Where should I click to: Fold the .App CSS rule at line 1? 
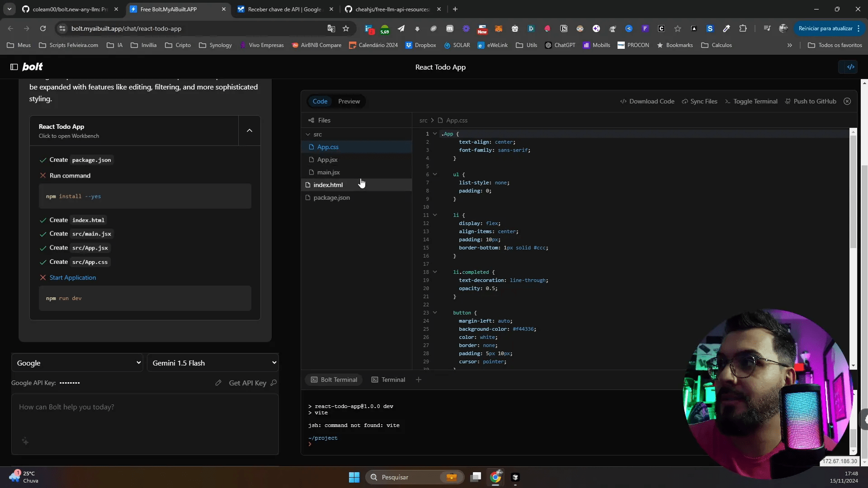435,134
